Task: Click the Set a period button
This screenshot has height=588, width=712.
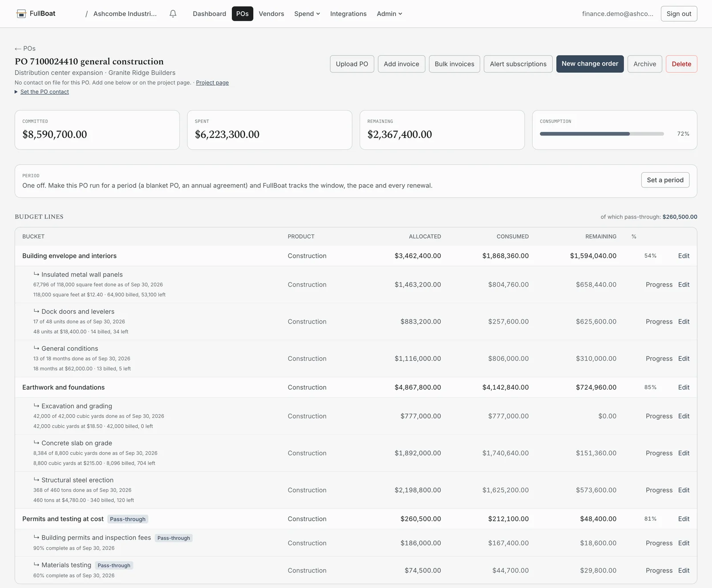Action: coord(665,180)
